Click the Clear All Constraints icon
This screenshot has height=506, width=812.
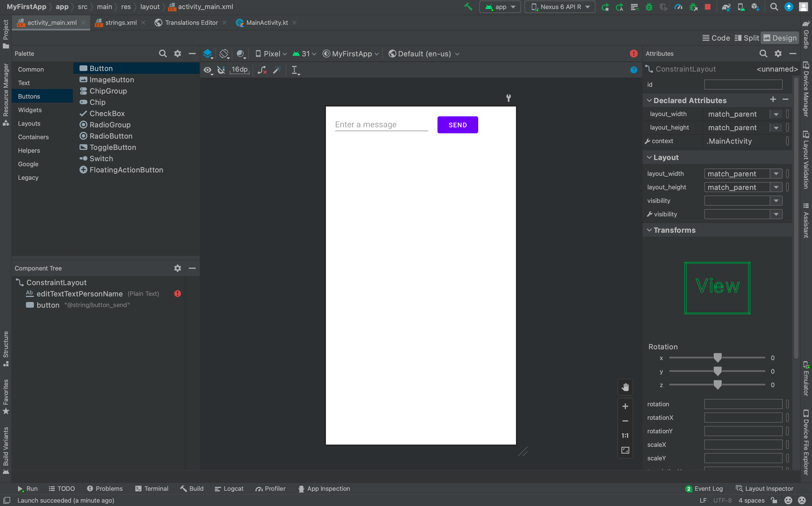pos(262,70)
